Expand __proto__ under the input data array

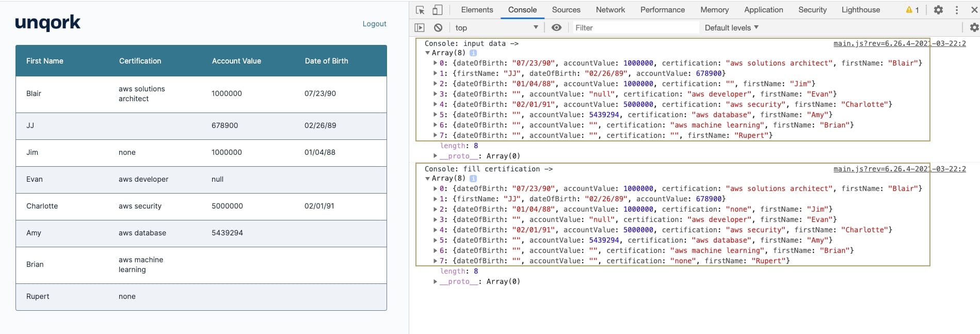point(435,156)
